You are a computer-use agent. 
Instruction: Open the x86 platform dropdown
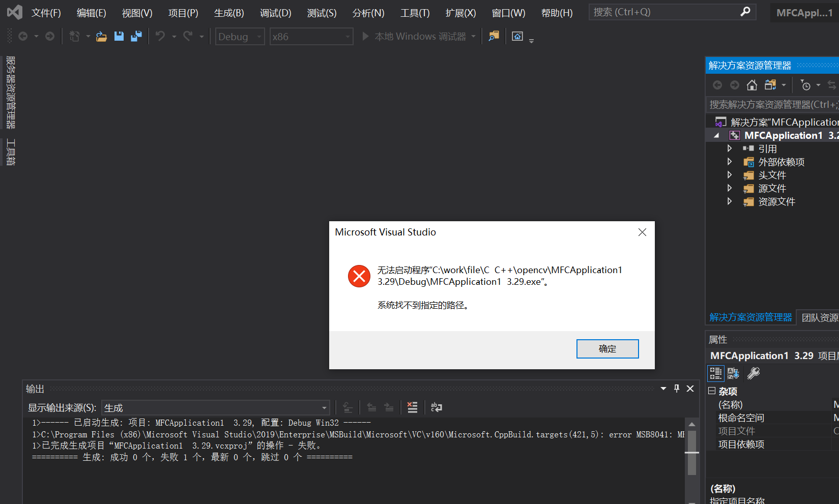311,36
